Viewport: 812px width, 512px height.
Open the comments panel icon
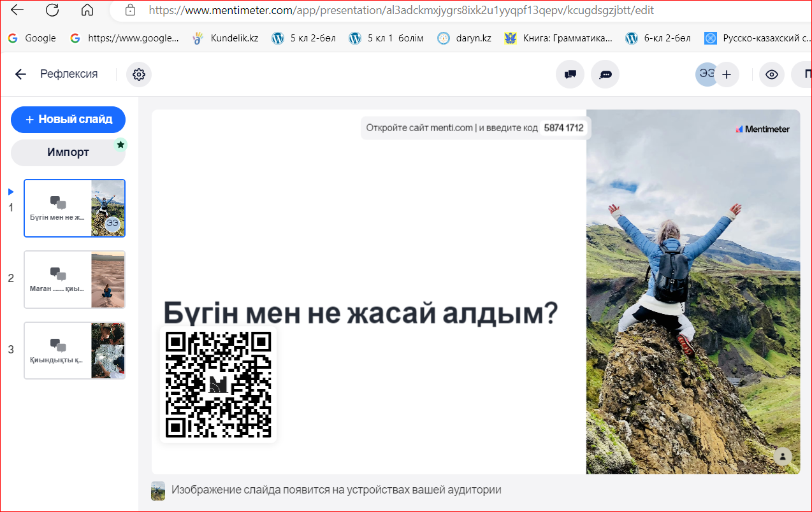[x=570, y=75]
